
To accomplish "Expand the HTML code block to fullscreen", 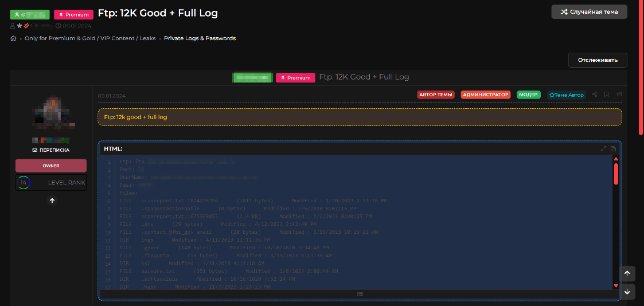I will [x=603, y=149].
